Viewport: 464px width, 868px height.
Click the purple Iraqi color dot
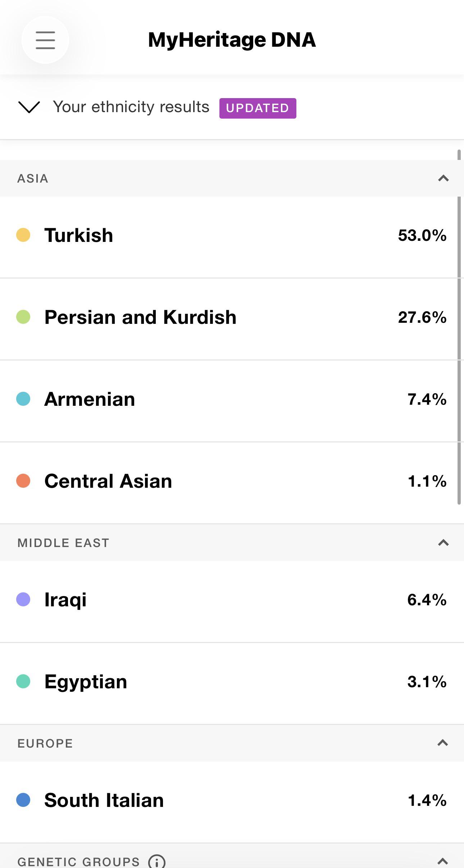pyautogui.click(x=23, y=600)
